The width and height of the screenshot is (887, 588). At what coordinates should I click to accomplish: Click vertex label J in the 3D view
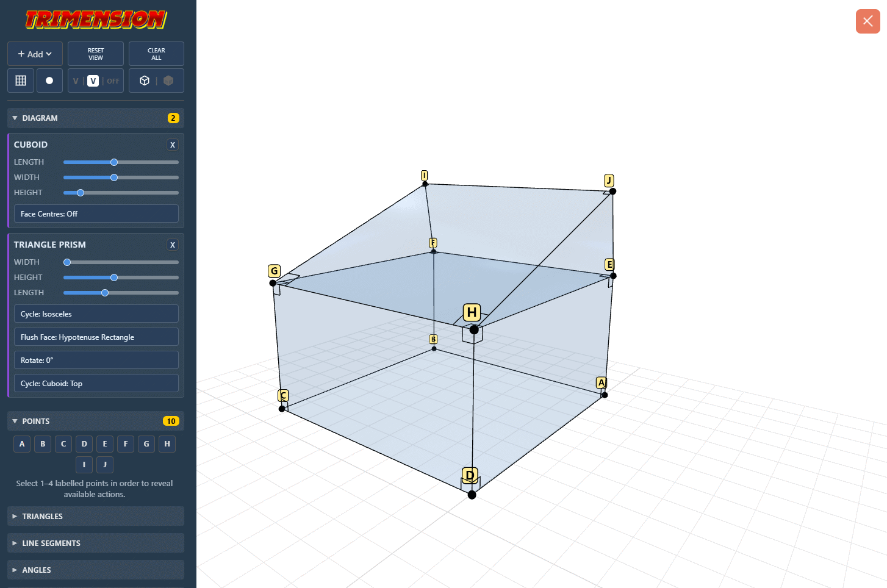click(609, 181)
